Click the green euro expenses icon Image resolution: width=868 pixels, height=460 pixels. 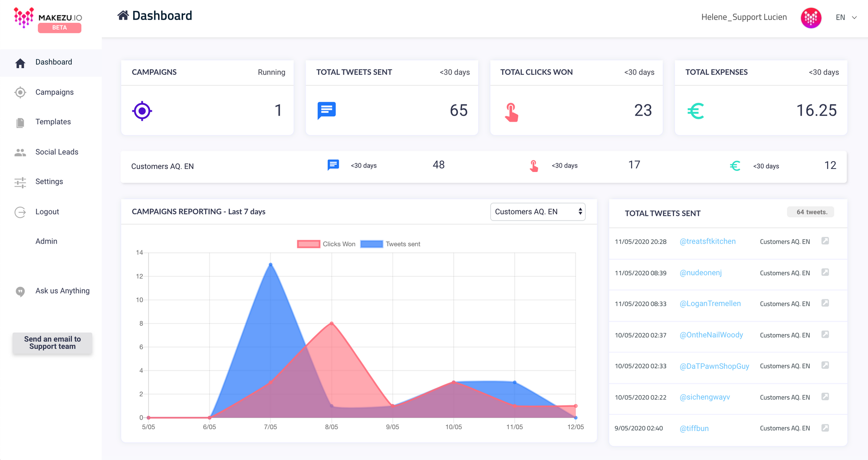pyautogui.click(x=696, y=111)
